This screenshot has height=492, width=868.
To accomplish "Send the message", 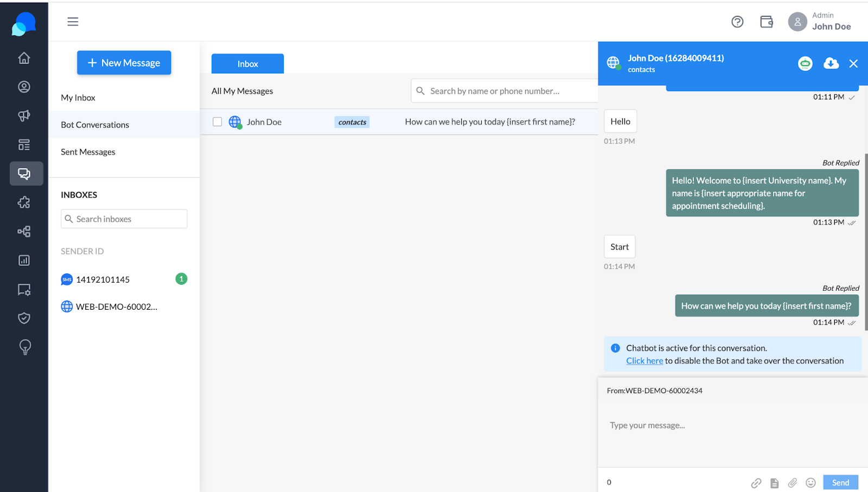I will (x=841, y=482).
